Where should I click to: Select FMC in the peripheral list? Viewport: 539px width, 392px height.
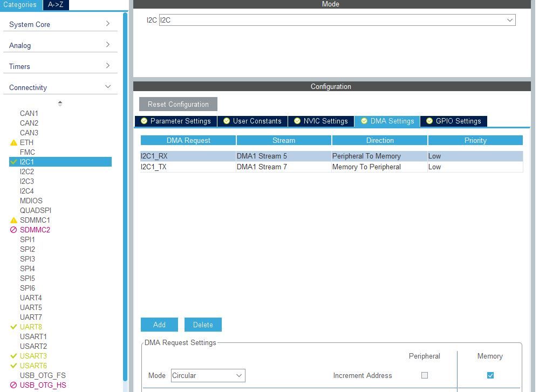28,152
